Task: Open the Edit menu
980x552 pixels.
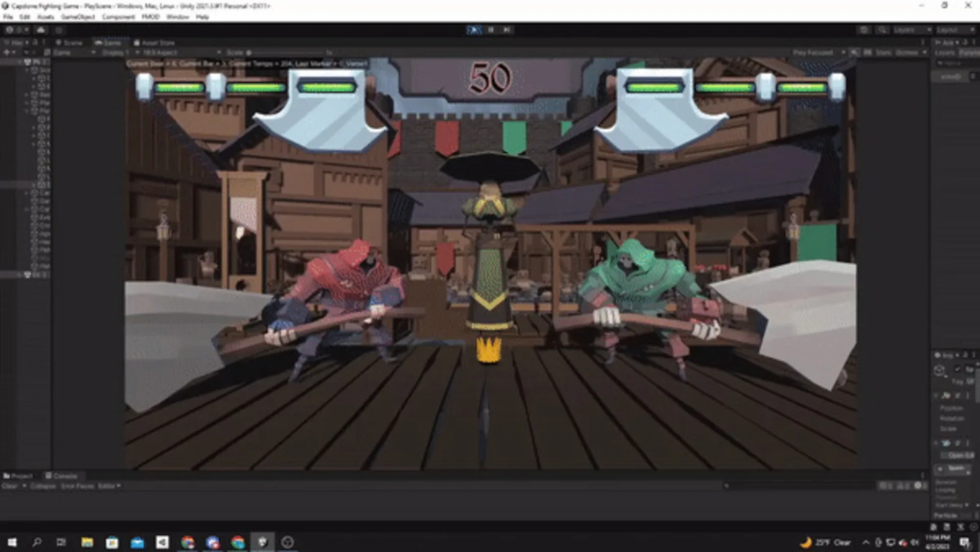Action: point(25,17)
